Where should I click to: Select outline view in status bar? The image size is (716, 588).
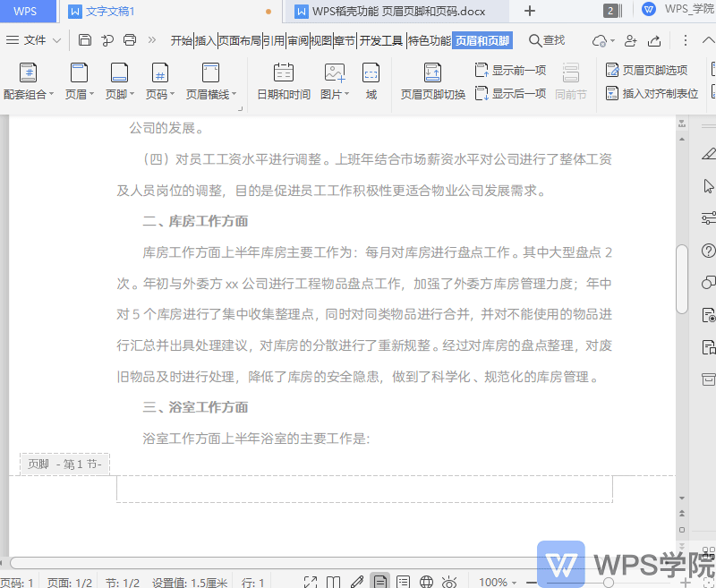tap(404, 582)
